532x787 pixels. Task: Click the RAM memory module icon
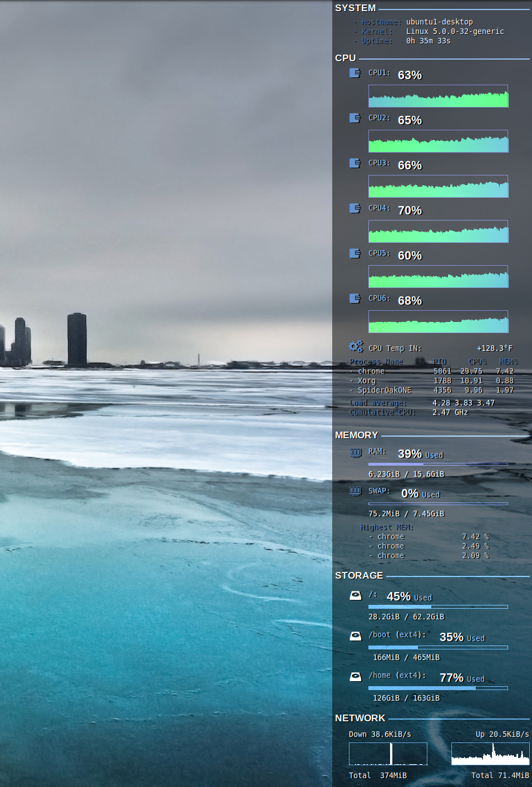[355, 452]
